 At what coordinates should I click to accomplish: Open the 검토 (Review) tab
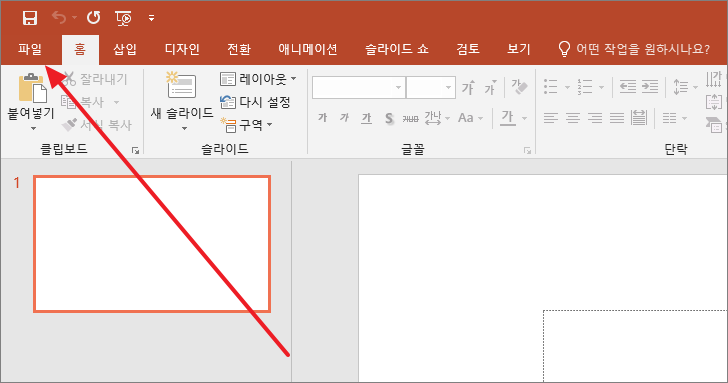(468, 49)
